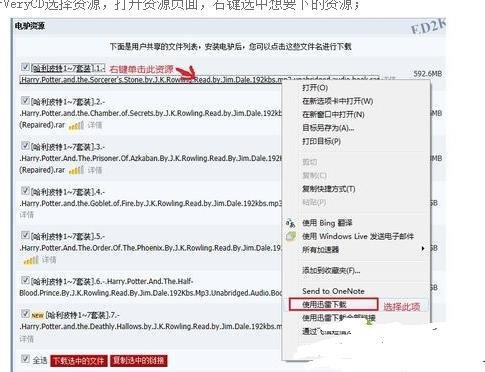Click 详情 link under Deathly.Hallows row
Screen dimensions: 485x372
point(27,339)
